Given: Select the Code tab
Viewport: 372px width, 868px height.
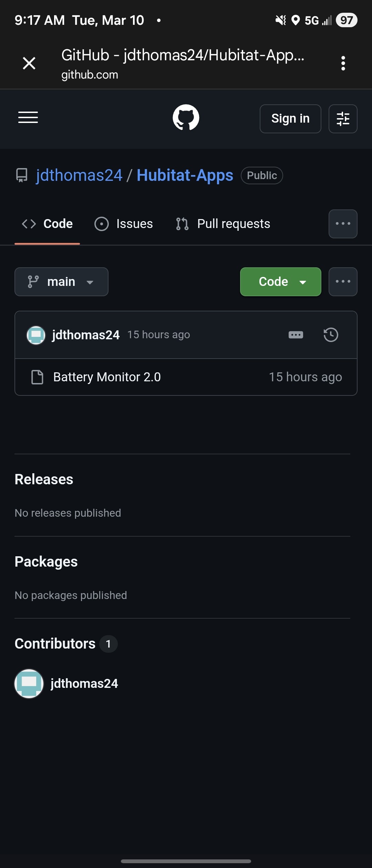Looking at the screenshot, I should coord(48,224).
